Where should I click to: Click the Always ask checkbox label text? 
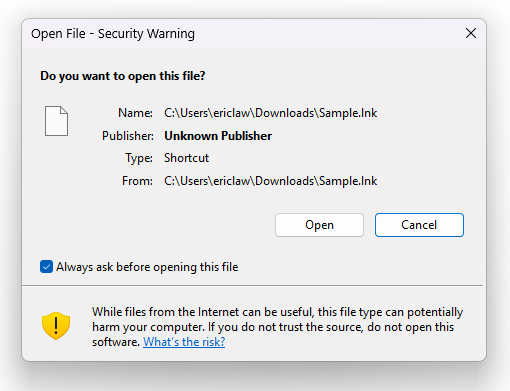(147, 267)
